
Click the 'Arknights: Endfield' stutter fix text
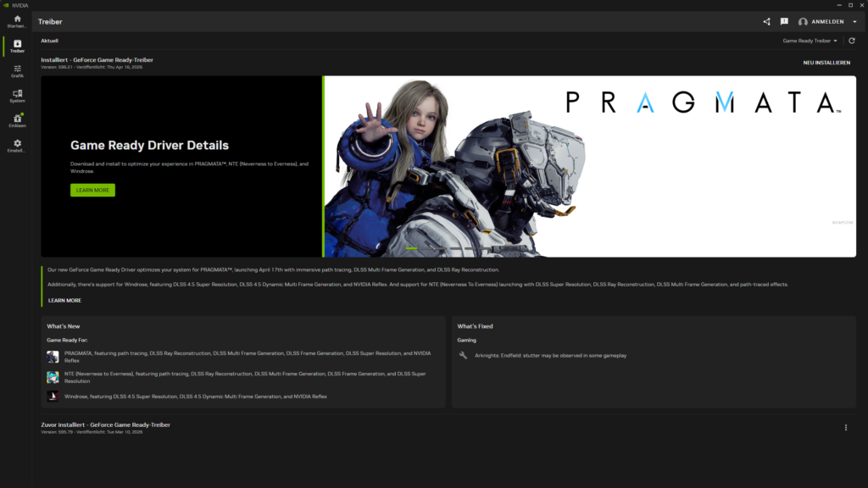pos(551,356)
